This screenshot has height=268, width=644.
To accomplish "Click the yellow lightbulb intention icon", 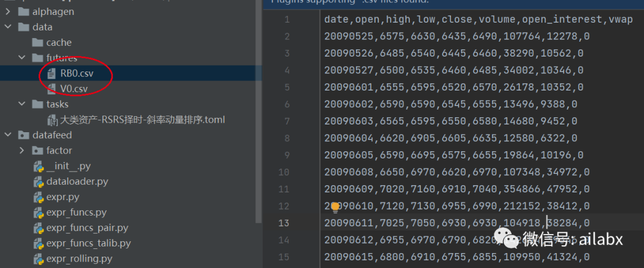I will [x=335, y=207].
